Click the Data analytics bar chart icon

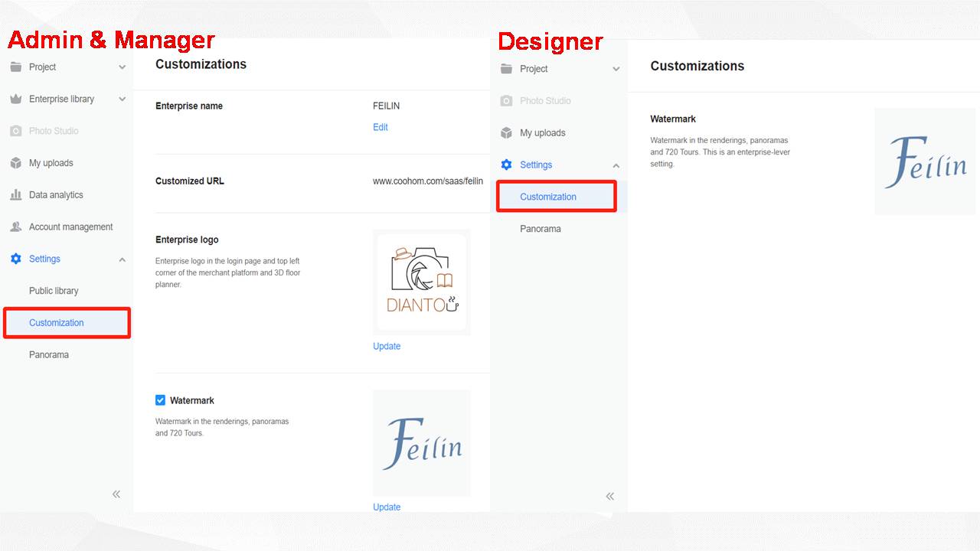point(16,195)
